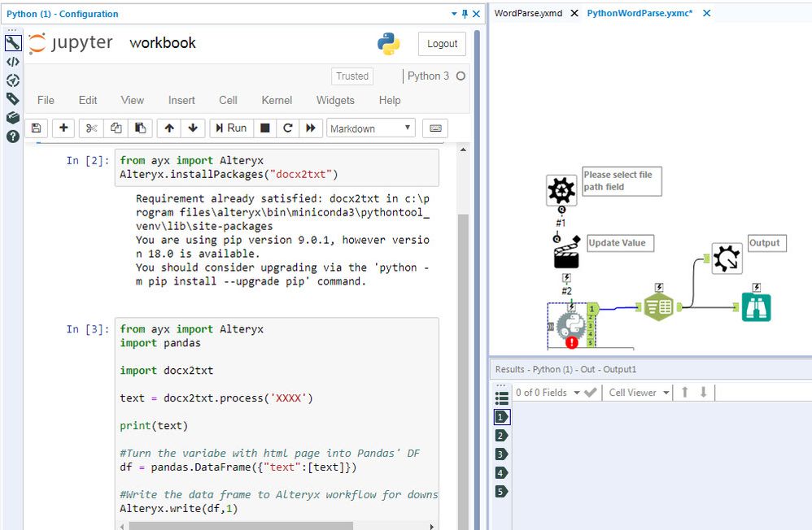Switch to WordParse.yxmd tab
812x530 pixels.
click(x=528, y=13)
